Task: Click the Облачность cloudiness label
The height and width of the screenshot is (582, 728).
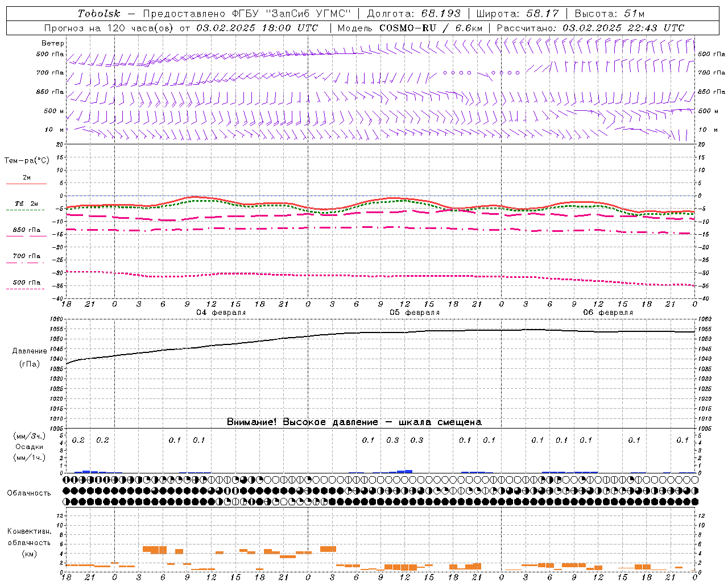Action: tap(29, 493)
